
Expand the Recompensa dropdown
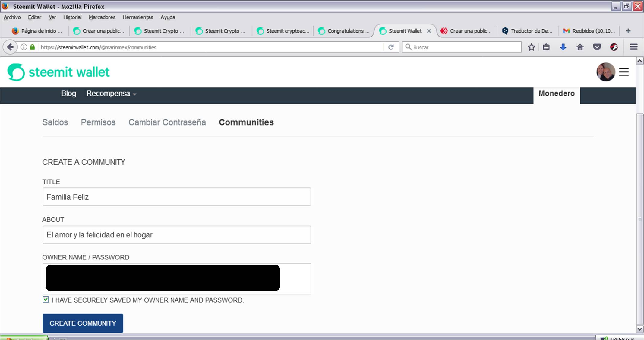tap(111, 94)
